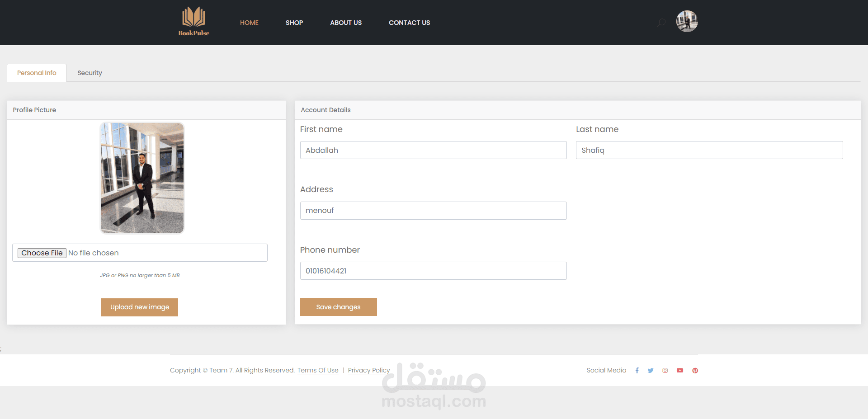The height and width of the screenshot is (419, 868).
Task: Focus the Last name field
Action: [x=709, y=150]
